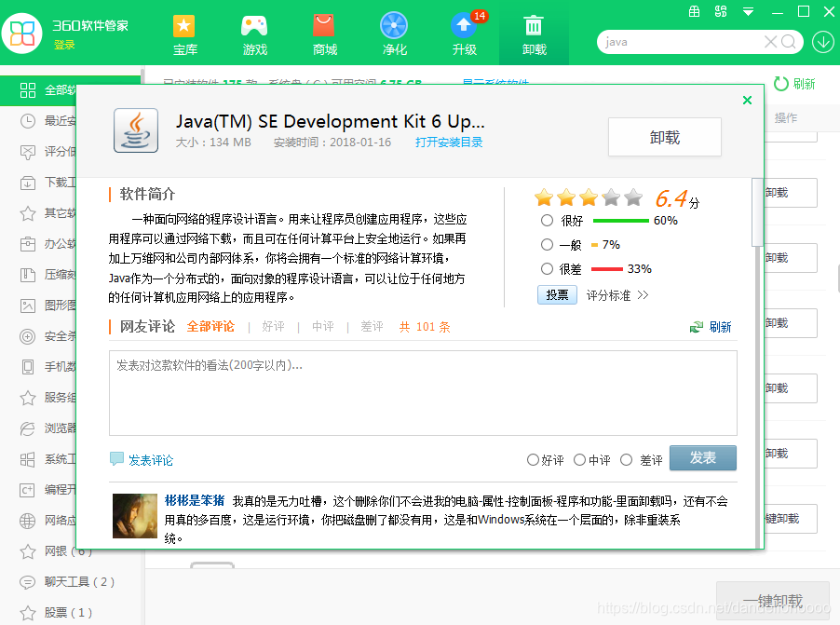Click the 投票 vote button
840x625 pixels.
pos(557,295)
